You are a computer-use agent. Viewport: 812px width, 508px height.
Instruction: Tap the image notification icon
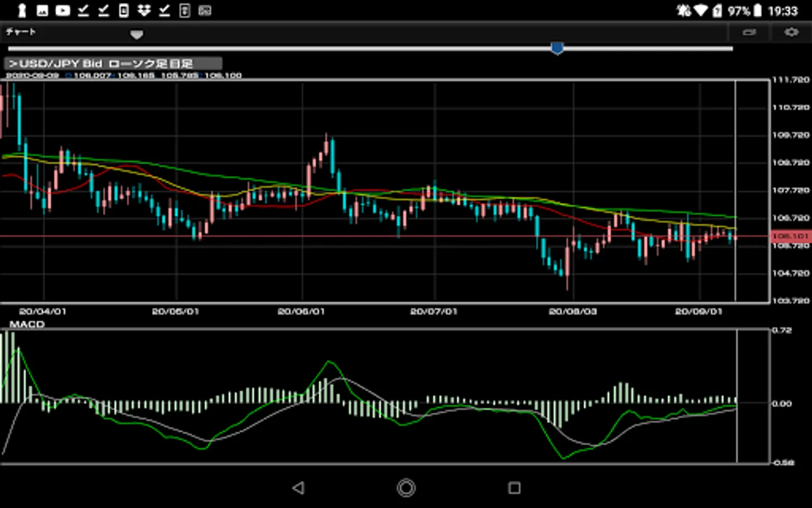(x=42, y=10)
